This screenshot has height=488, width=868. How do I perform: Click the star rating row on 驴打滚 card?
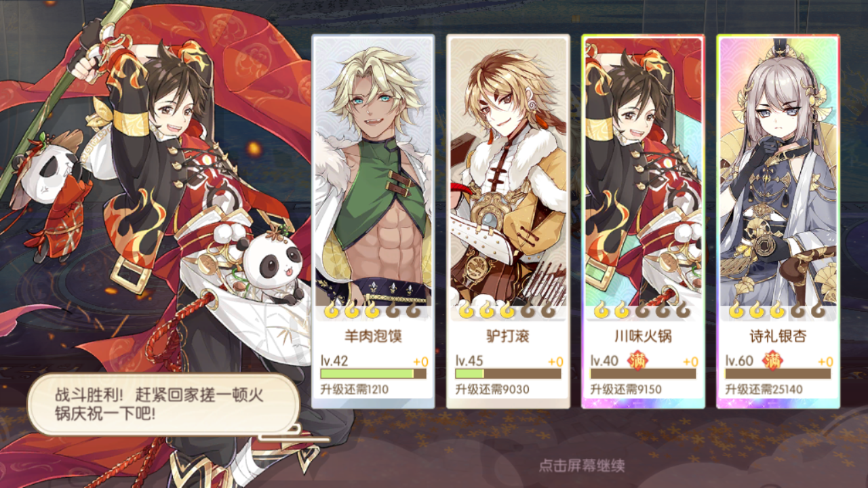[x=508, y=311]
